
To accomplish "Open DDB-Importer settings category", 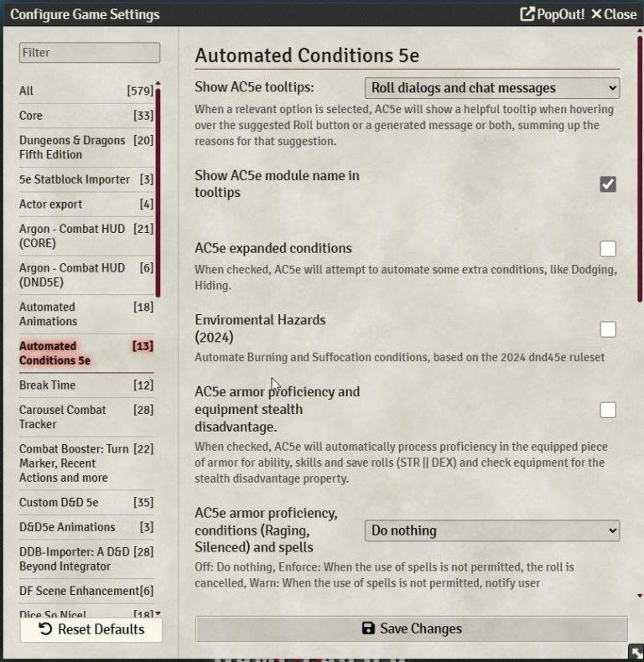I will 86,559.
